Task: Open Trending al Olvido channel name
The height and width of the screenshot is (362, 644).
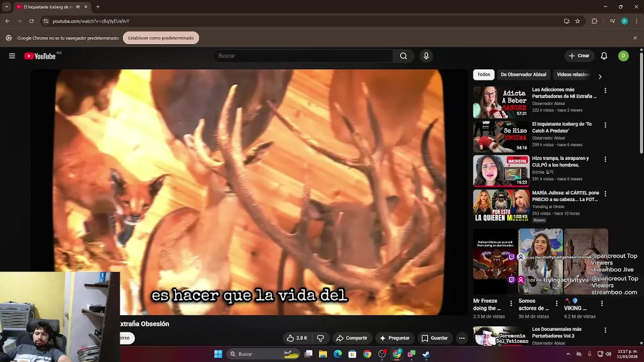Action: (x=548, y=207)
